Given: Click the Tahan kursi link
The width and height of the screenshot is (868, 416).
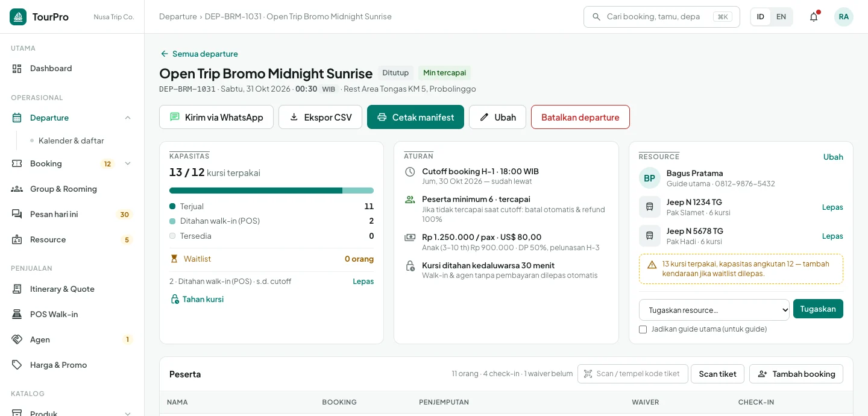Looking at the screenshot, I should (197, 300).
